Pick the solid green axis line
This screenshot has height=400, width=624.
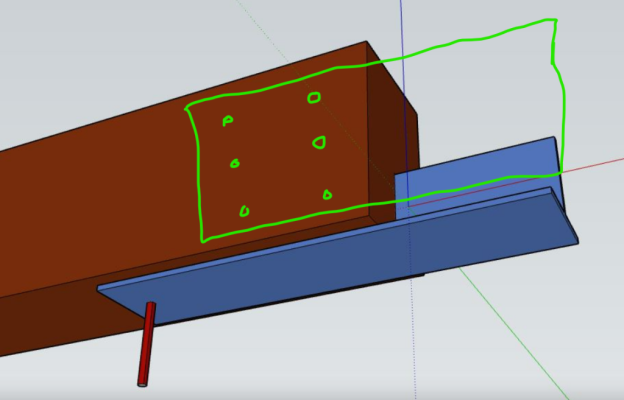pos(513,332)
